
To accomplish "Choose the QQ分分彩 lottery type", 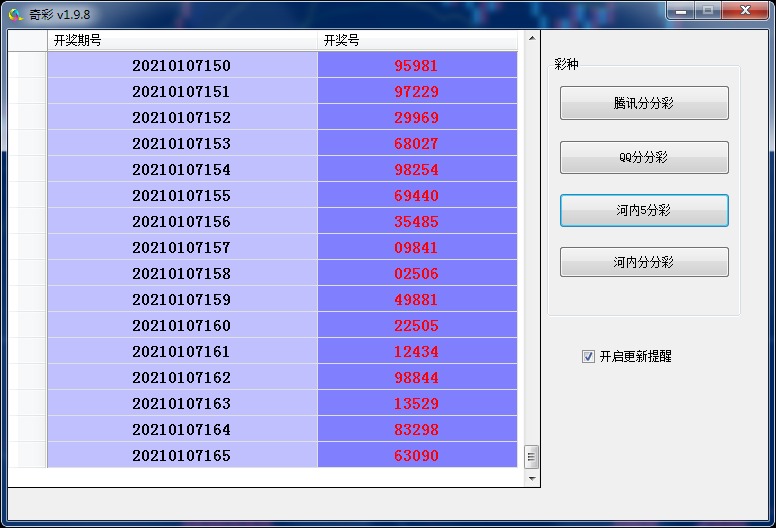I will (x=644, y=157).
